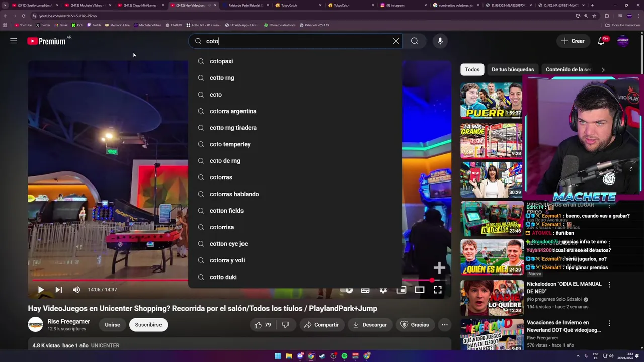Open player settings gear
Image resolution: width=644 pixels, height=362 pixels.
(x=383, y=290)
